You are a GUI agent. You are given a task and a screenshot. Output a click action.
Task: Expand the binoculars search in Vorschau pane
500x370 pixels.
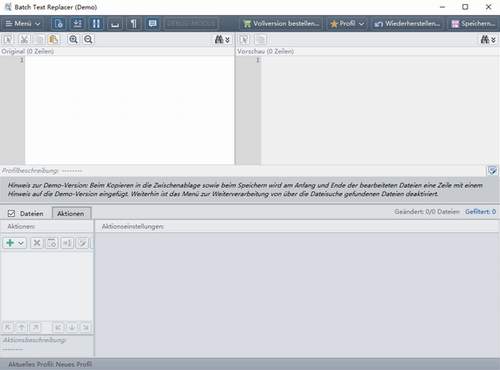click(x=488, y=40)
